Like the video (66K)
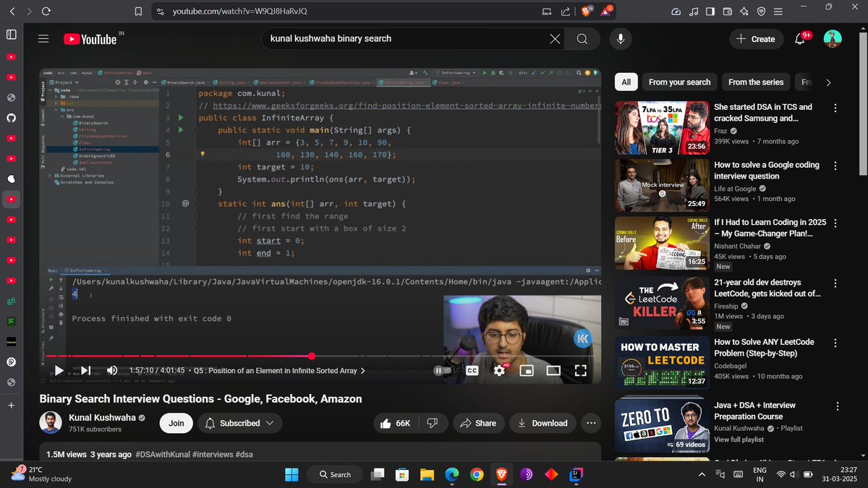Image resolution: width=868 pixels, height=488 pixels. coord(396,423)
